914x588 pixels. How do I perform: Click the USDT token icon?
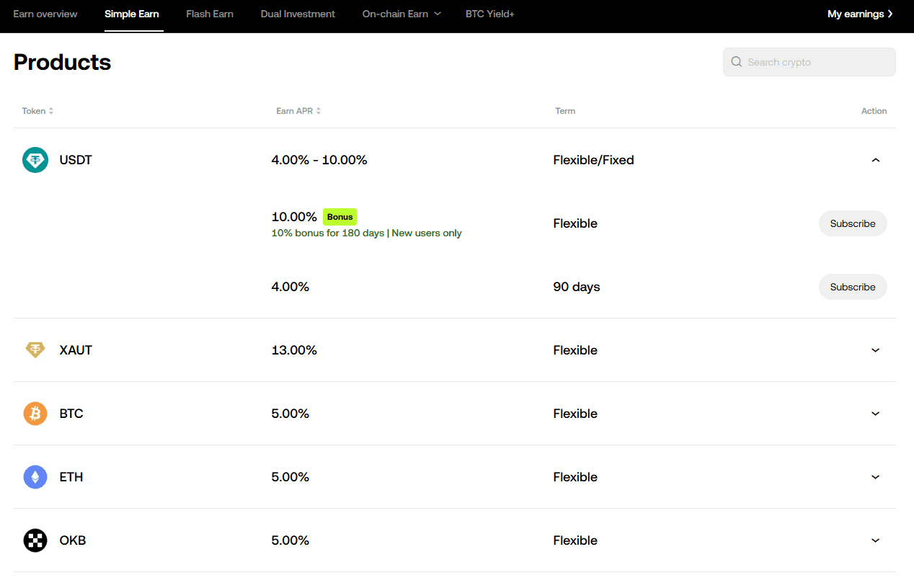pos(35,160)
